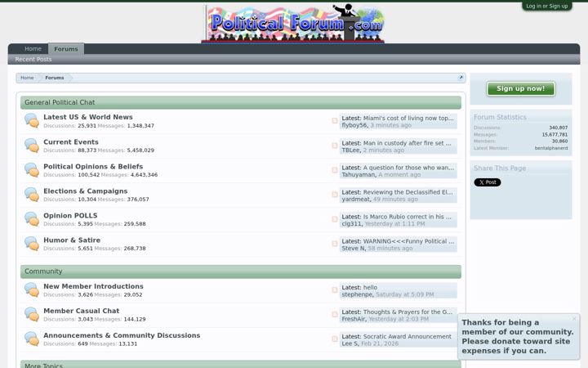588x368 pixels.
Task: Open RSS feed icon for Opinion POLLS
Action: pos(335,219)
